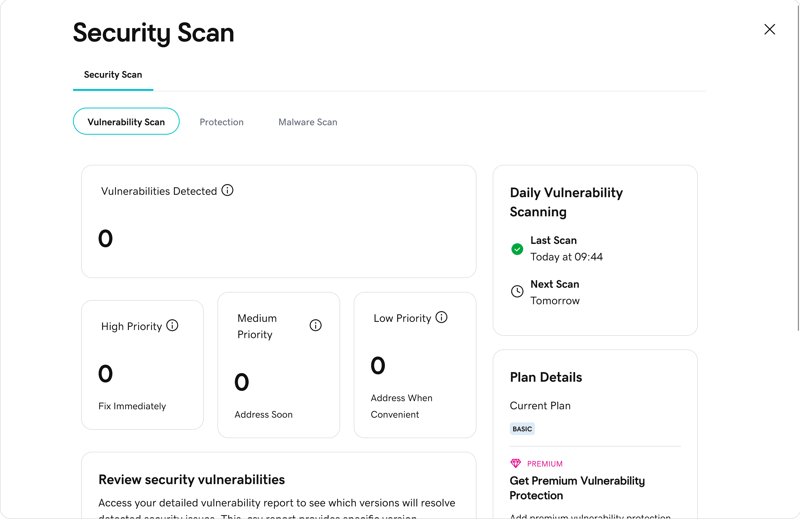Click the Low Priority count 0
The height and width of the screenshot is (519, 800).
pyautogui.click(x=378, y=365)
